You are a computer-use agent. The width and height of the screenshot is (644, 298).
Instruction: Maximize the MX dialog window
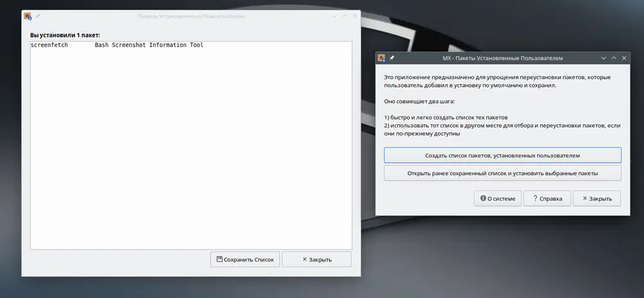(x=614, y=59)
